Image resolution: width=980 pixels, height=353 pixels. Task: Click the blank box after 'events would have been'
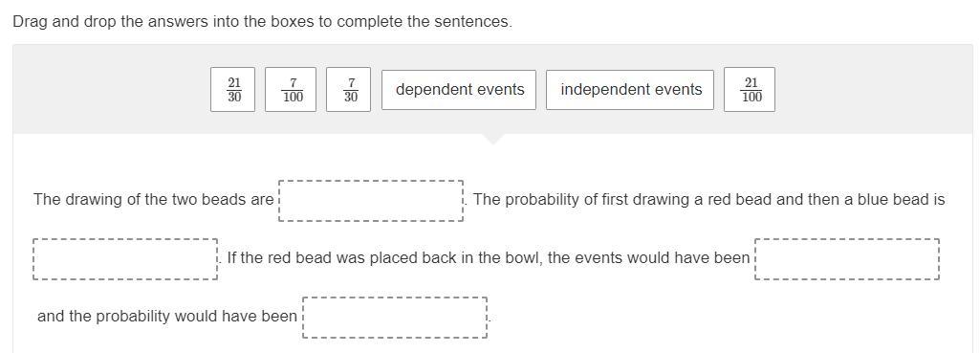(x=847, y=258)
